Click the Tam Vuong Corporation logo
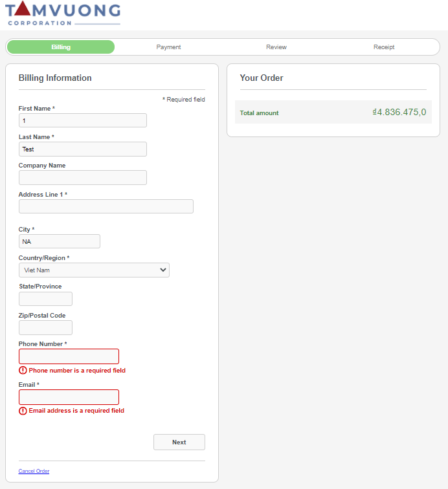Image resolution: width=448 pixels, height=489 pixels. (63, 14)
